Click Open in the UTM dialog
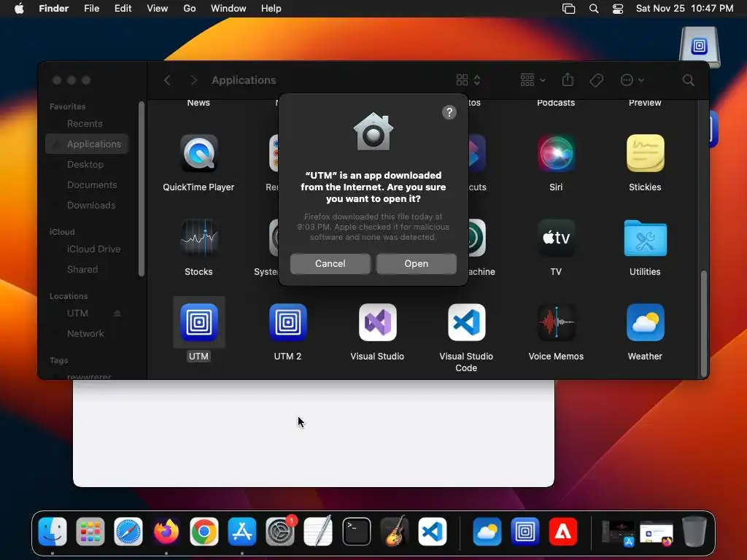This screenshot has width=747, height=560. tap(417, 263)
